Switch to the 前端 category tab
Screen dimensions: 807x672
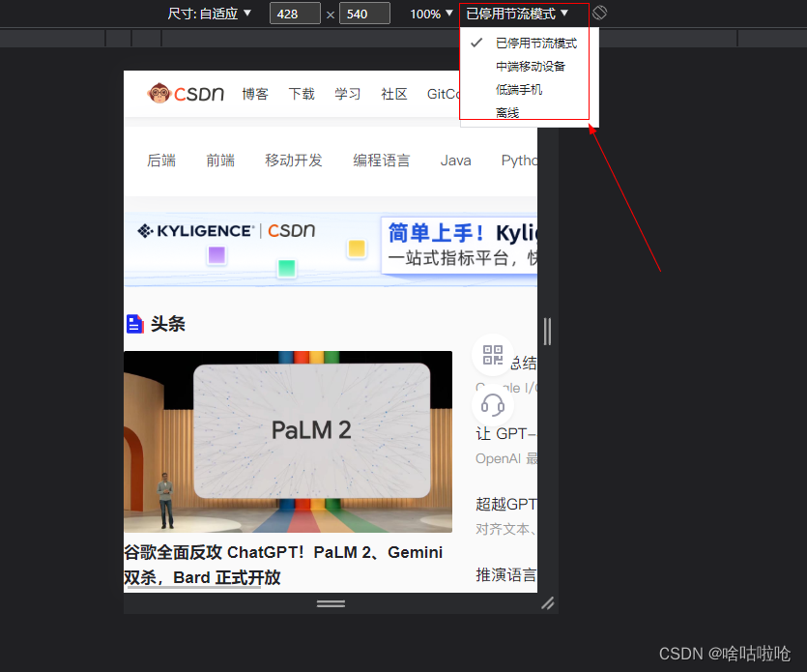point(220,161)
